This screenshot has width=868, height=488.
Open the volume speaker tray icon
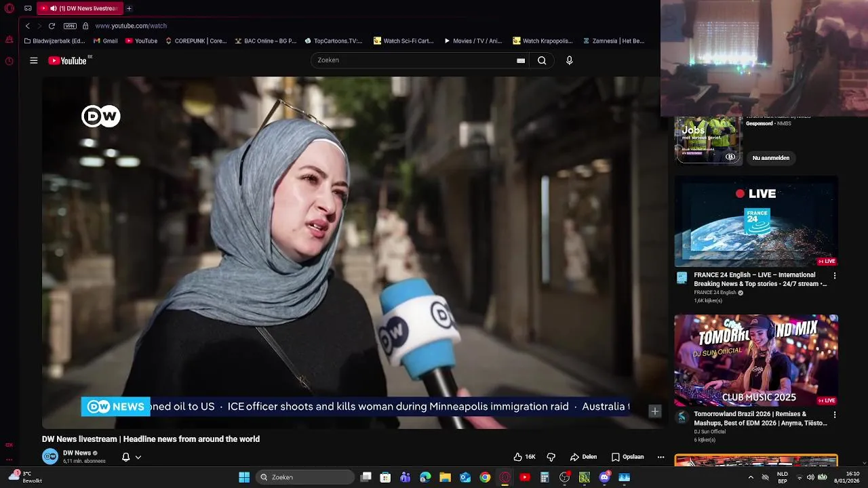coord(810,477)
